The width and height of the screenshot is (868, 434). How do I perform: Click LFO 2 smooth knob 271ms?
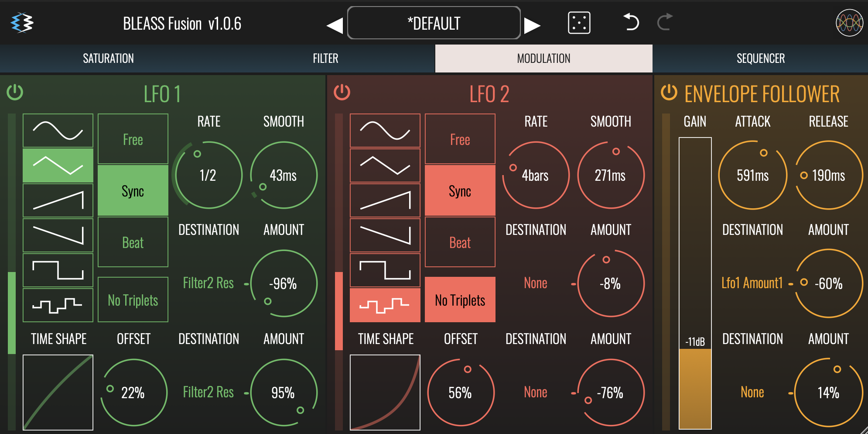coord(611,175)
